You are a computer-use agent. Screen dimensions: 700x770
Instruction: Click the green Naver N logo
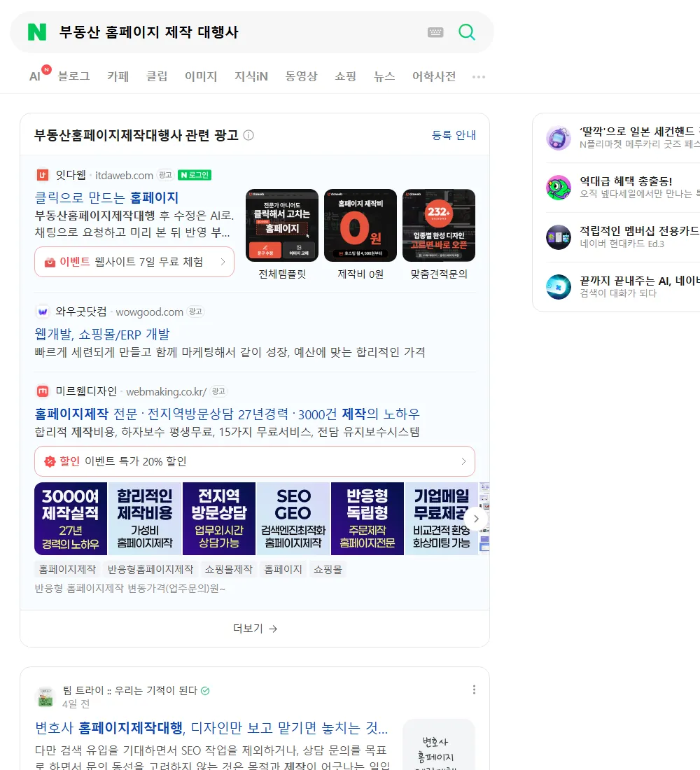pyautogui.click(x=37, y=32)
